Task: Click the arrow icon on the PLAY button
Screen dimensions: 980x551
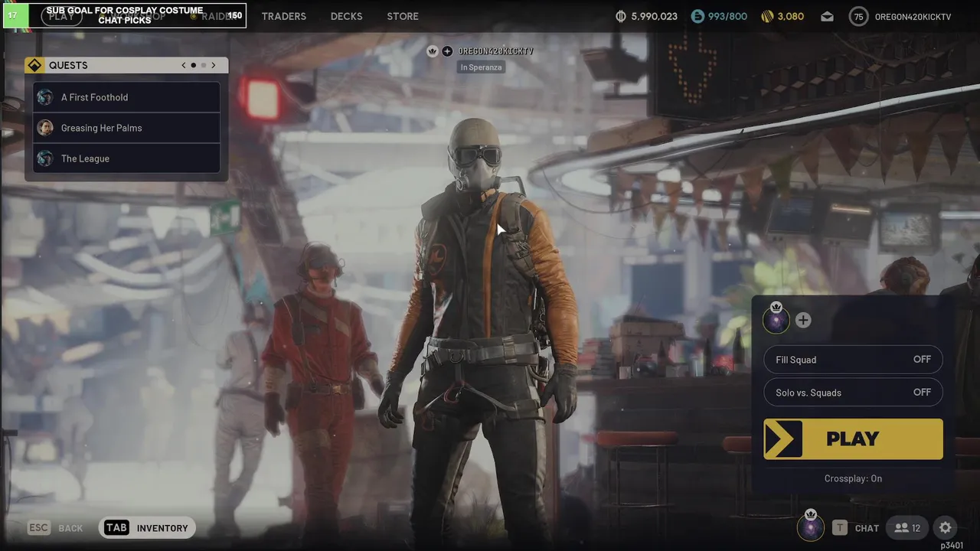Action: pyautogui.click(x=782, y=439)
